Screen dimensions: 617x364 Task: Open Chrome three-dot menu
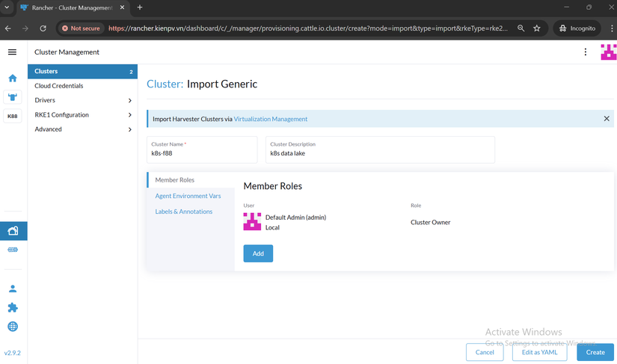tap(612, 28)
